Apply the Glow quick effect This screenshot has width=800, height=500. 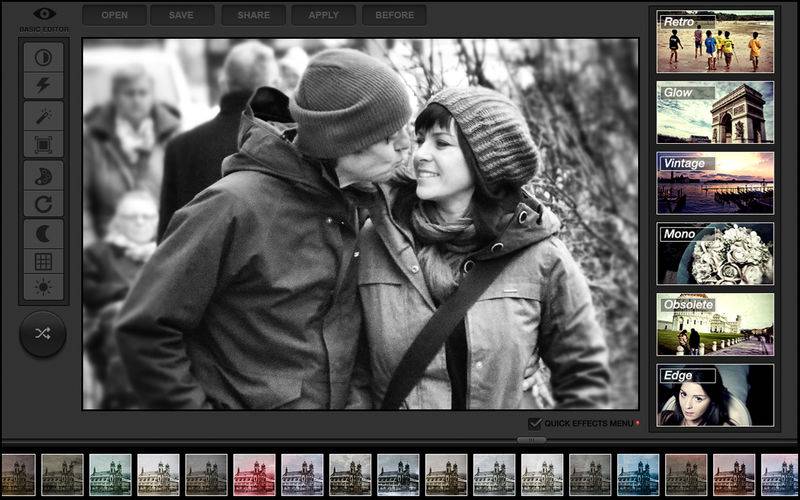[x=715, y=112]
